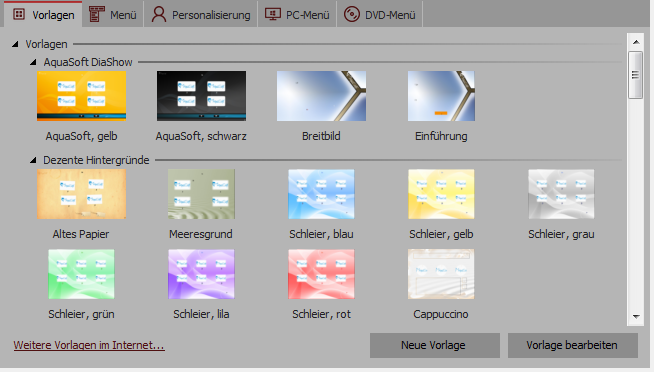
Task: Select the AquaSoft, schwarz template thumbnail
Action: coord(201,96)
